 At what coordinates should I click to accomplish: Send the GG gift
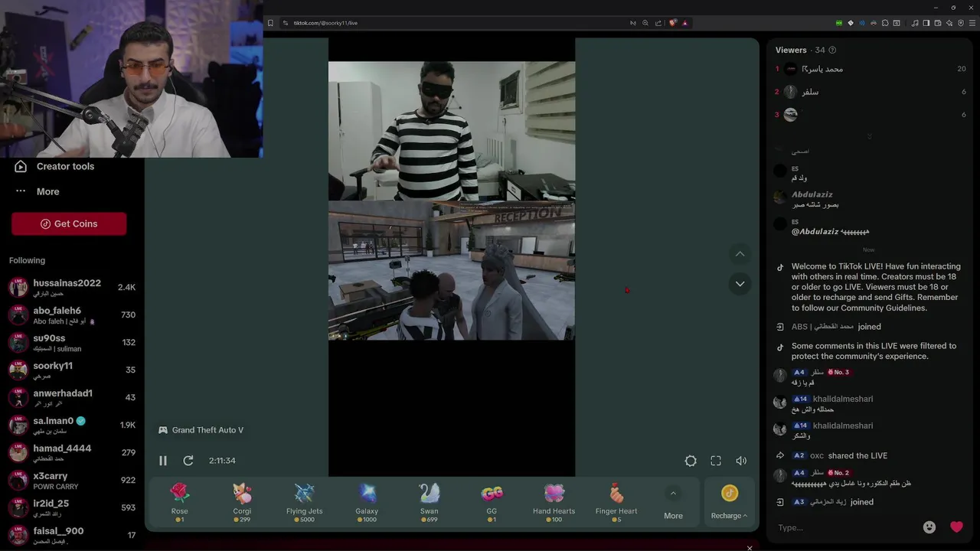coord(492,503)
